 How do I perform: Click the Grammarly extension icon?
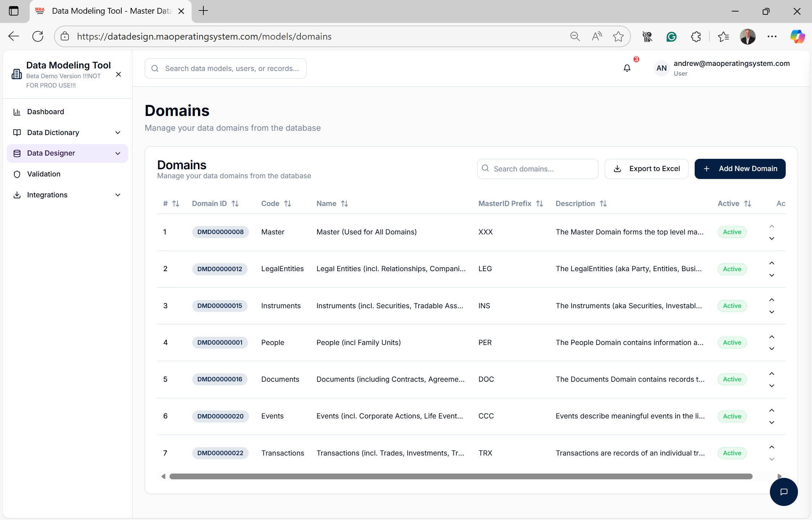pos(672,36)
